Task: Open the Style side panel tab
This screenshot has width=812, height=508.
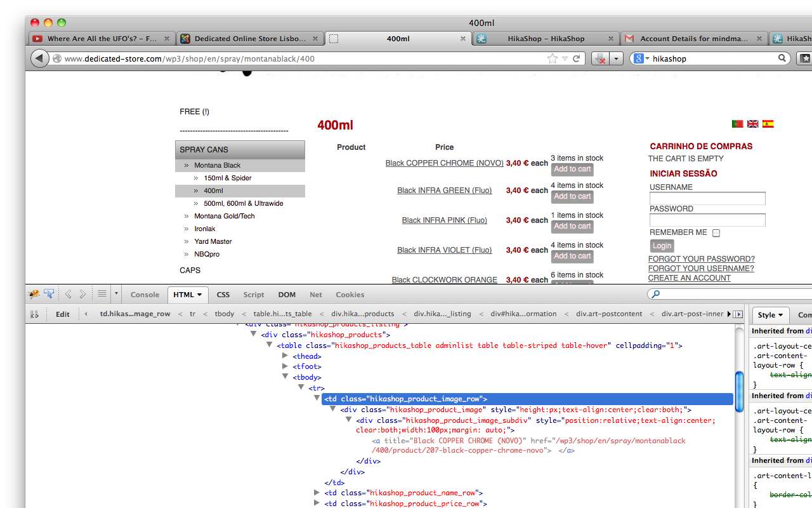Action: point(770,315)
